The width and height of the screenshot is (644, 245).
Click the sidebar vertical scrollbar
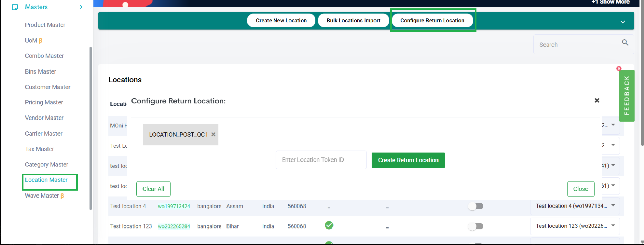91,128
